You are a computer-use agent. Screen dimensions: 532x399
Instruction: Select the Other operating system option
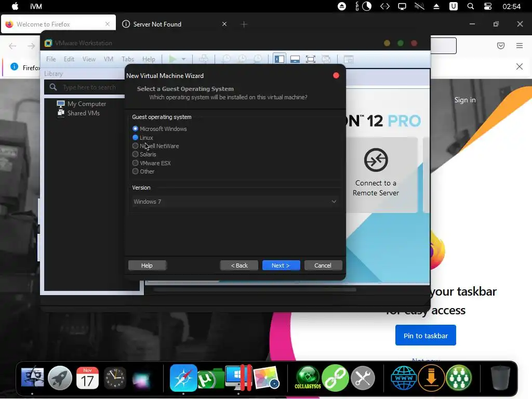pyautogui.click(x=136, y=171)
